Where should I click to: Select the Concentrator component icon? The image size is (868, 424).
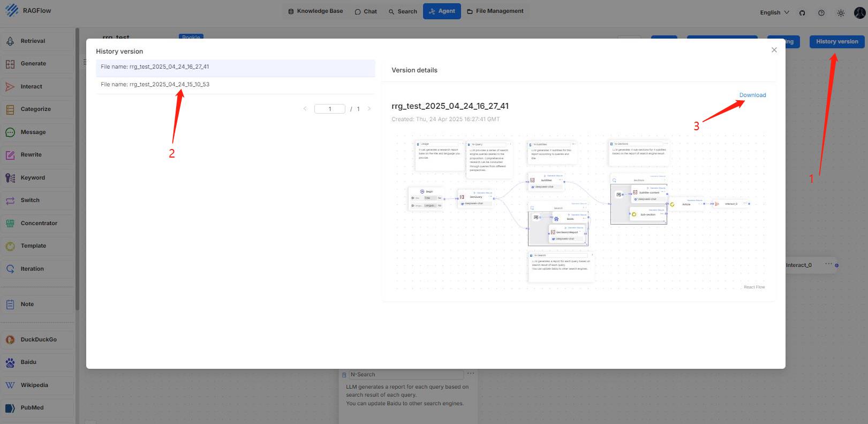10,224
